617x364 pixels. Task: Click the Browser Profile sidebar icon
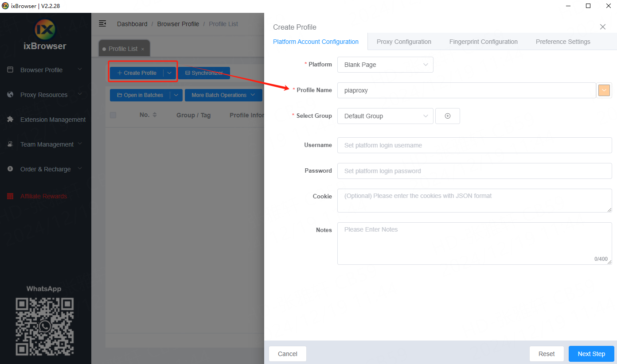(10, 70)
